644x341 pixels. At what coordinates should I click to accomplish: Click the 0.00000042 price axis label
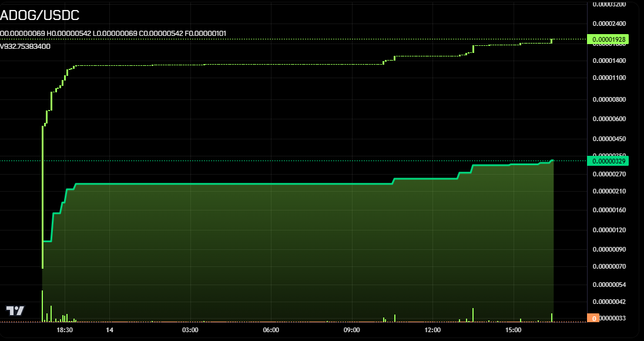pos(609,302)
